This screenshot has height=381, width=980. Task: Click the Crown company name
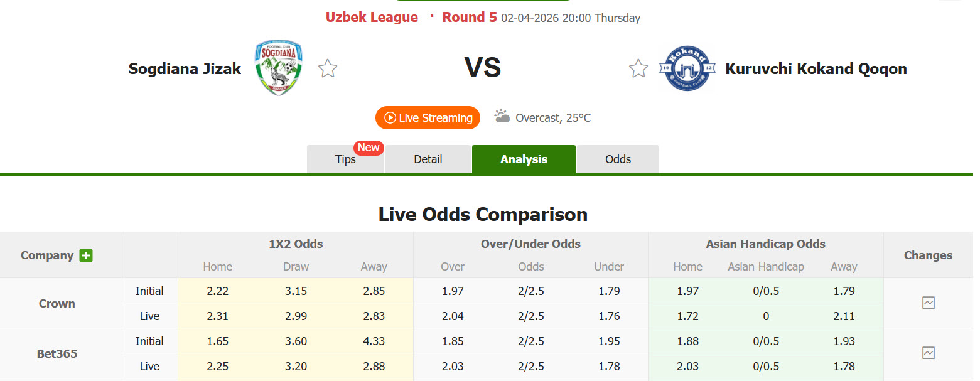57,304
